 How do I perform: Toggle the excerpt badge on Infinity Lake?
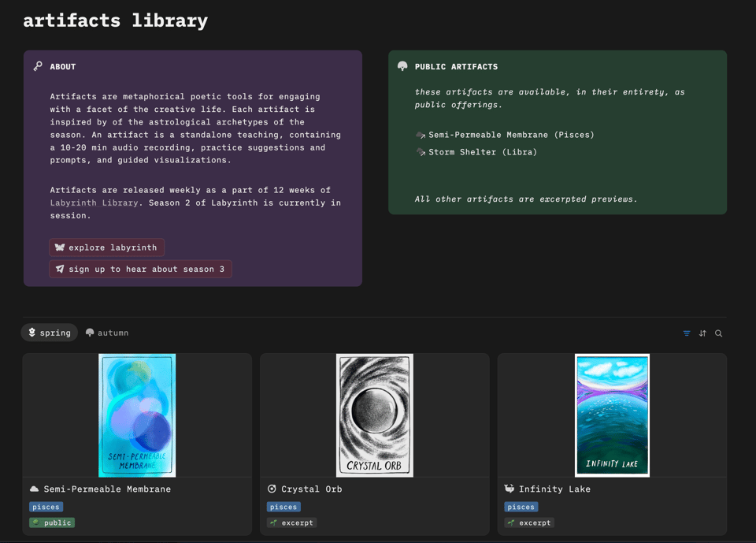point(529,523)
